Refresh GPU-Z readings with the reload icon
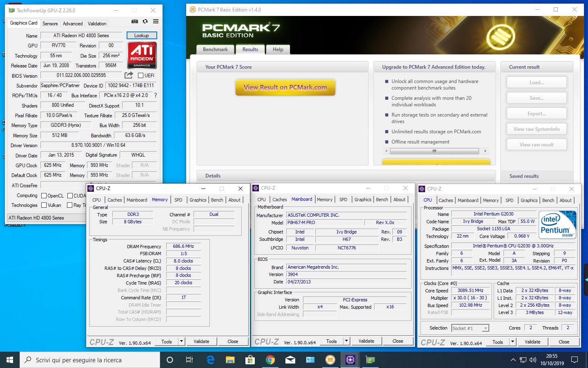The image size is (588, 368). pyautogui.click(x=145, y=21)
